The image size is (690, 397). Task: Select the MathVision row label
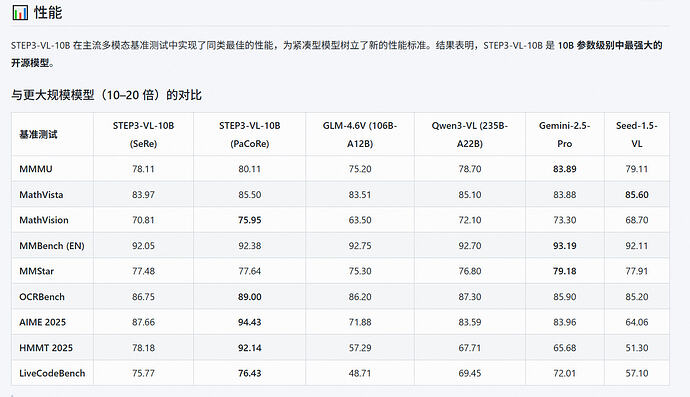click(x=44, y=220)
